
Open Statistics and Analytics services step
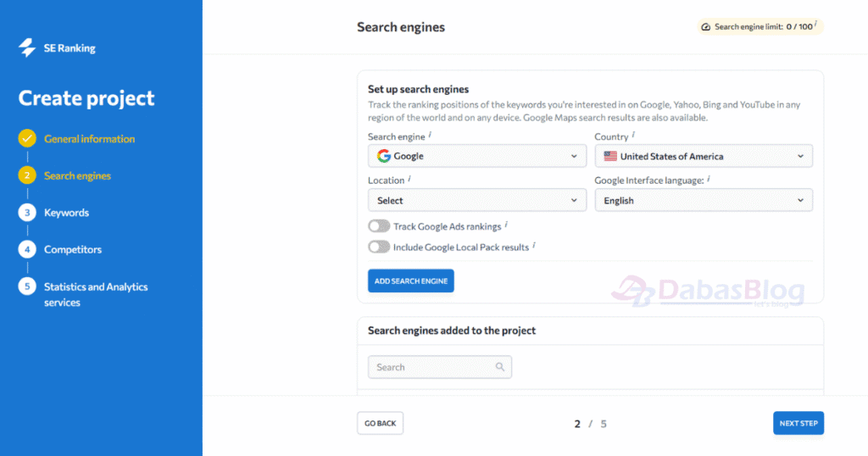coord(96,294)
